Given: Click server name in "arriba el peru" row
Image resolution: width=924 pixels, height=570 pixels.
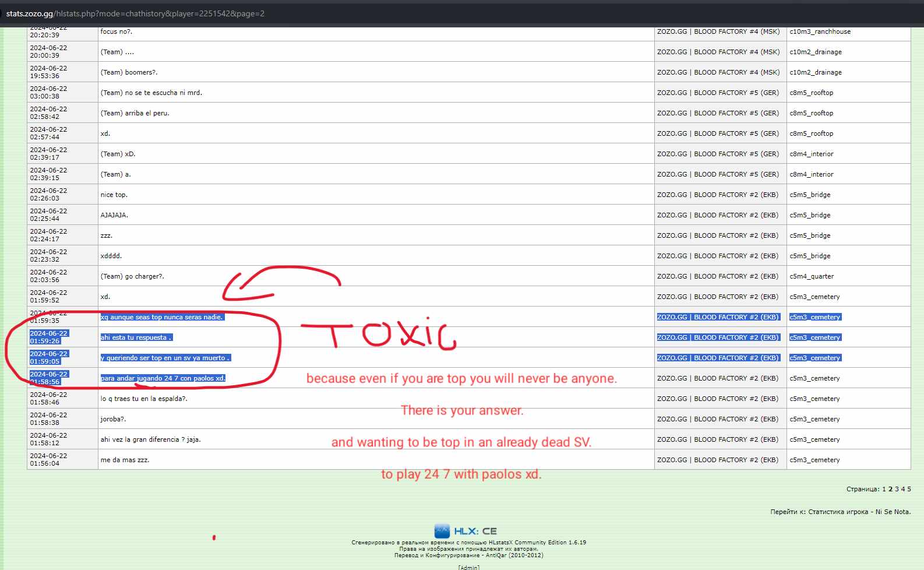Looking at the screenshot, I should pyautogui.click(x=718, y=113).
